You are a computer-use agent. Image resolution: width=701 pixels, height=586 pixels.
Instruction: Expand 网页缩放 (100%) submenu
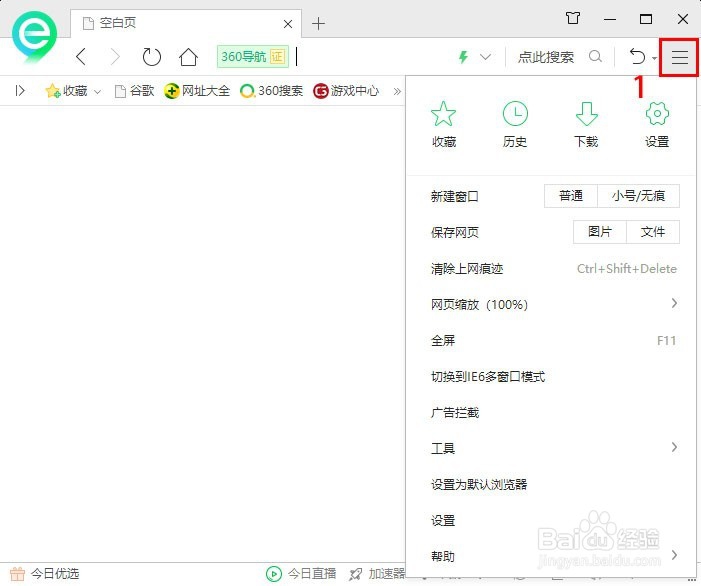coord(553,304)
